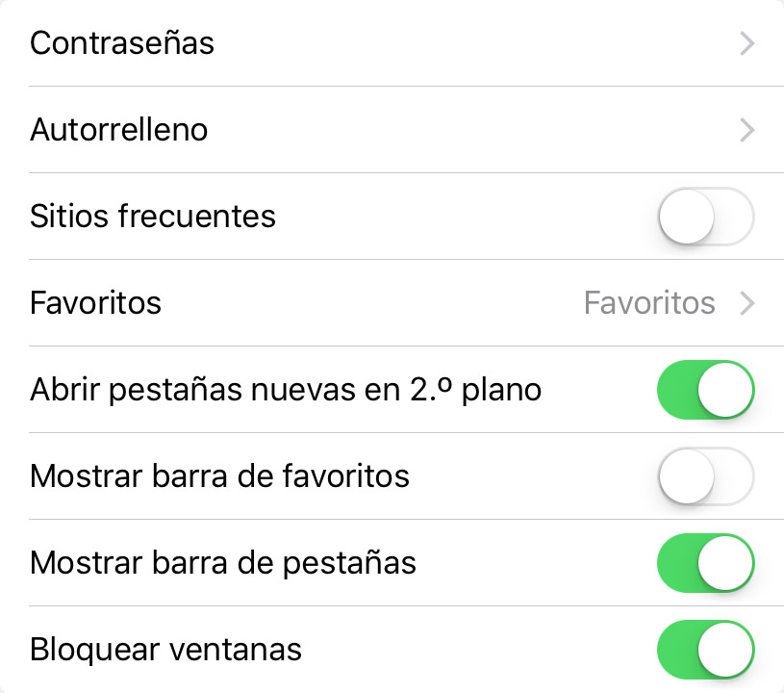Click empty space in the Autorrelleno row
Image resolution: width=784 pixels, height=693 pixels.
(462, 130)
